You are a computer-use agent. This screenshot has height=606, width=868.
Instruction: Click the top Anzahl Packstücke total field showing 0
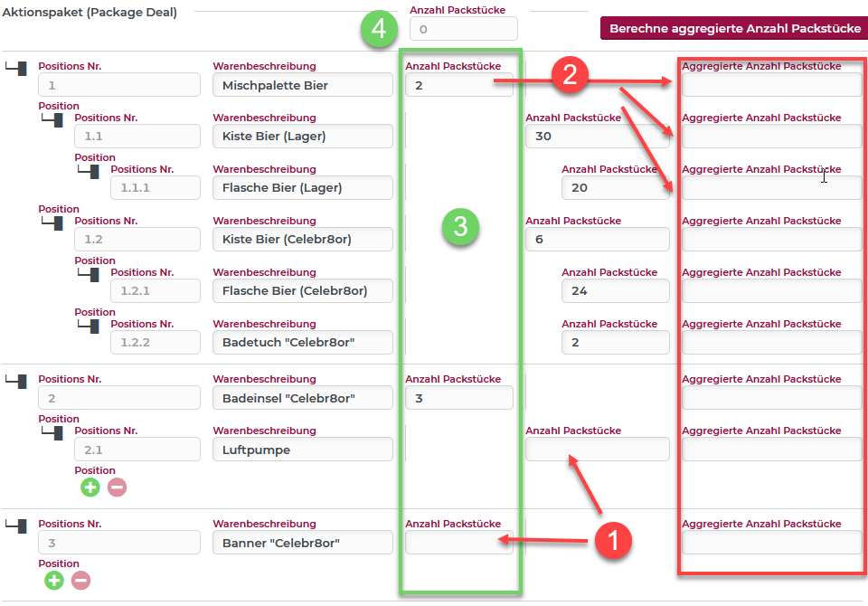click(464, 29)
